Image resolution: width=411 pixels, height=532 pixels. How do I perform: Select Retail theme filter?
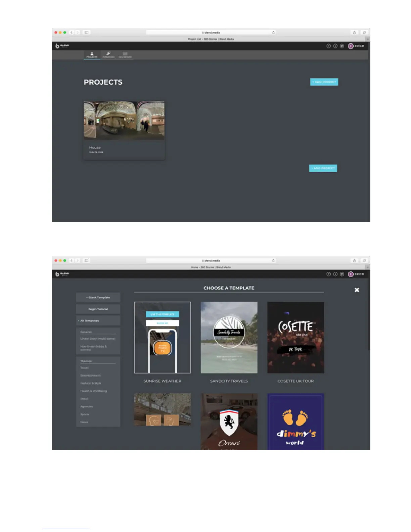pos(84,399)
